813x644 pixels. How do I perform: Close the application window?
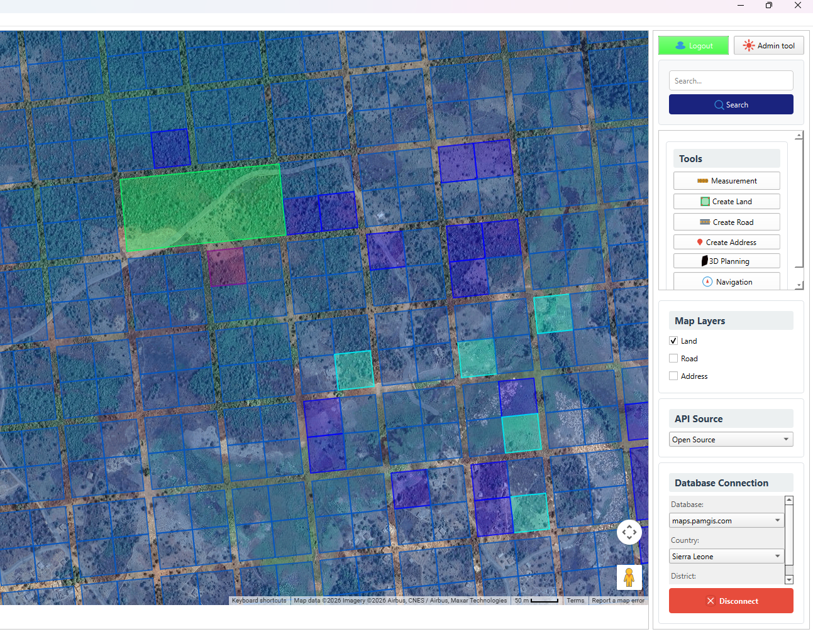798,5
